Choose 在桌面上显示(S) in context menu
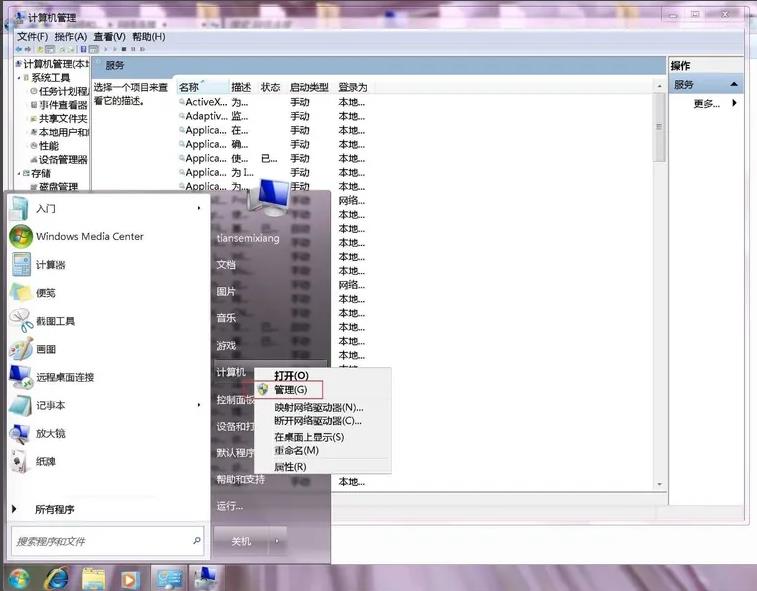Screen dimensions: 757x591 tap(309, 437)
